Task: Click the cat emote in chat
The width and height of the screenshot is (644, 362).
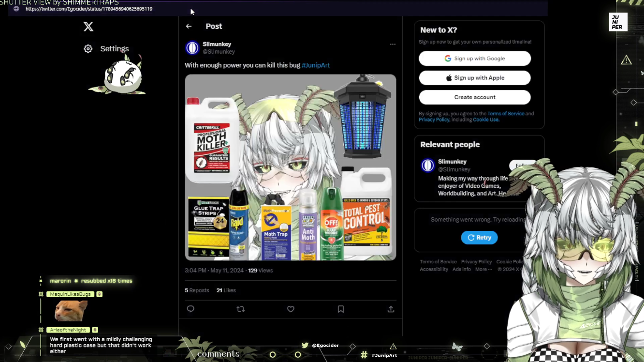Action: tap(71, 311)
